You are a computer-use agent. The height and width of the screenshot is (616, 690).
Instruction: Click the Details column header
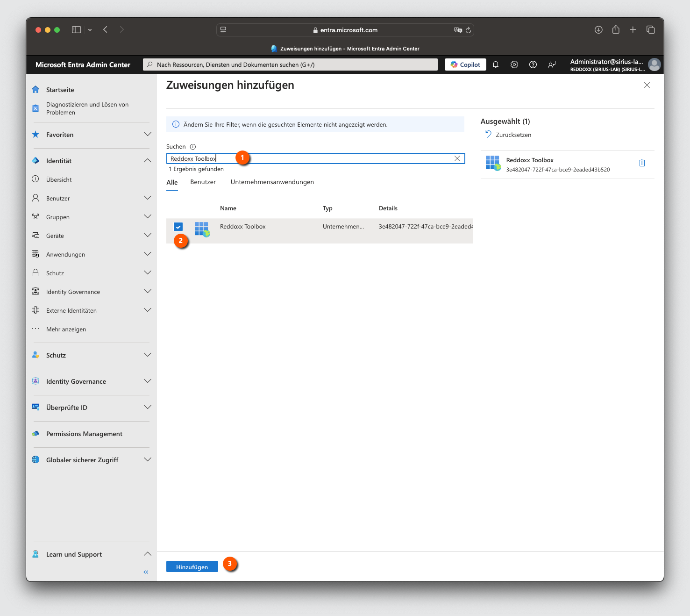pyautogui.click(x=388, y=208)
